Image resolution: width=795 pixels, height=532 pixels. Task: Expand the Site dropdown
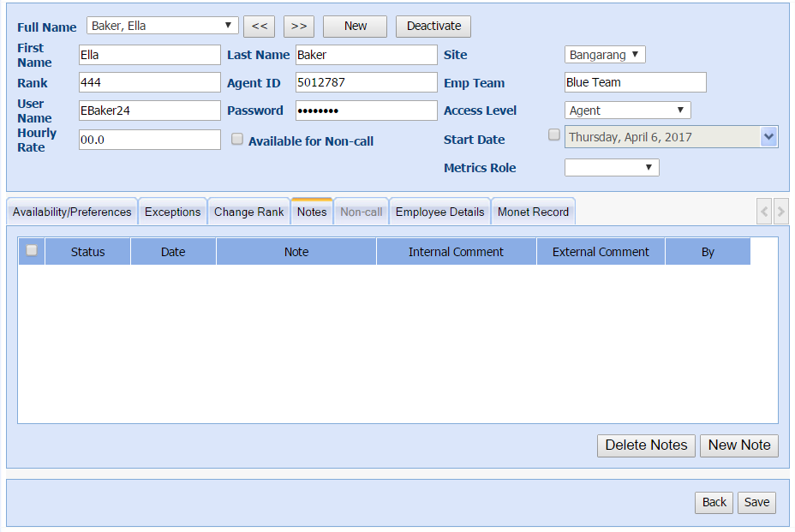(x=605, y=55)
